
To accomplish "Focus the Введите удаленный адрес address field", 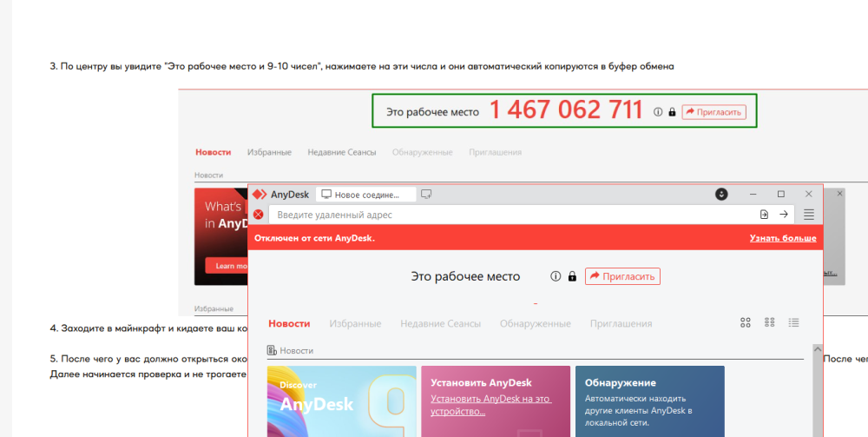I will [x=514, y=215].
